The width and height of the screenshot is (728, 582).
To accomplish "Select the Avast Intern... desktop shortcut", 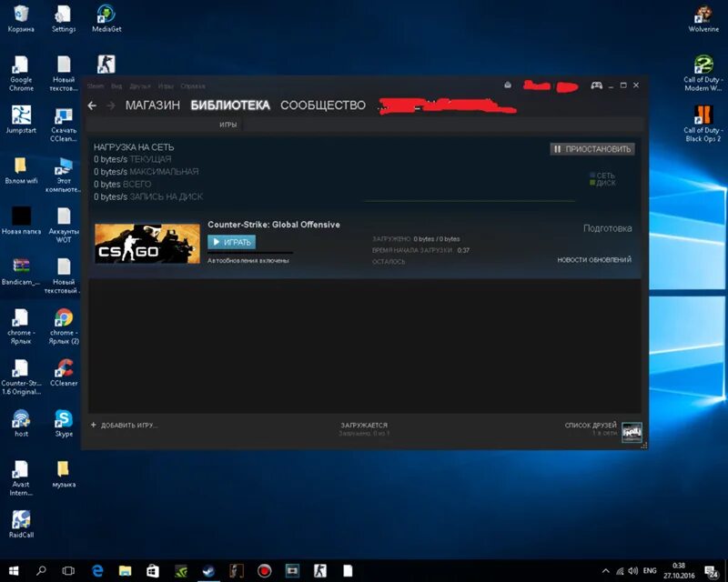I will tap(21, 478).
